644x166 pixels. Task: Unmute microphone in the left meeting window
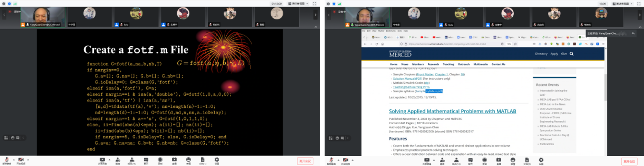click(x=6, y=160)
